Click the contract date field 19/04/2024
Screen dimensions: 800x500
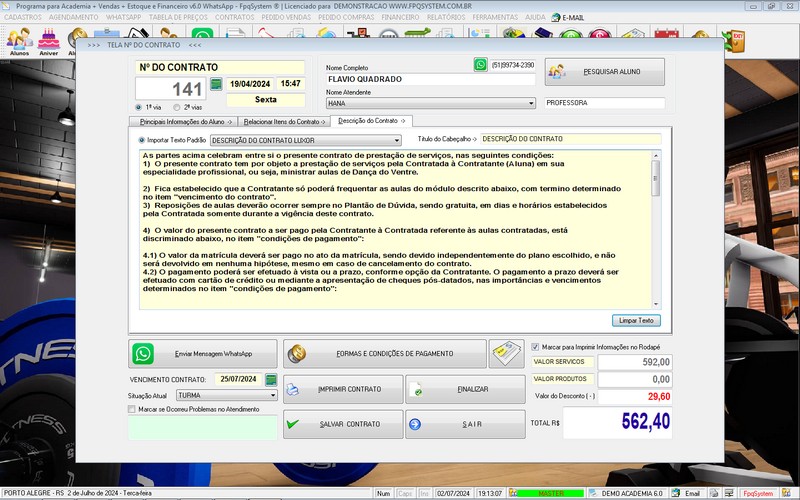click(250, 84)
